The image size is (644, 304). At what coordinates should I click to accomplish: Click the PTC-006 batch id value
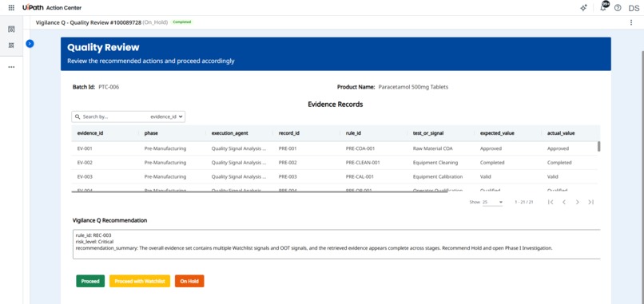pyautogui.click(x=109, y=87)
